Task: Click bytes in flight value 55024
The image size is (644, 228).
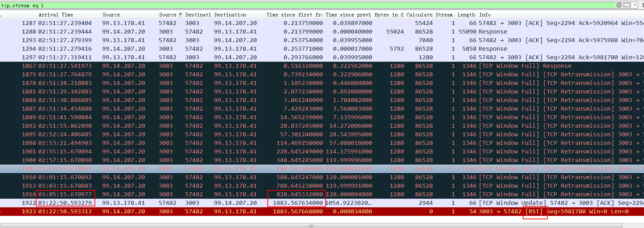Action: point(395,32)
